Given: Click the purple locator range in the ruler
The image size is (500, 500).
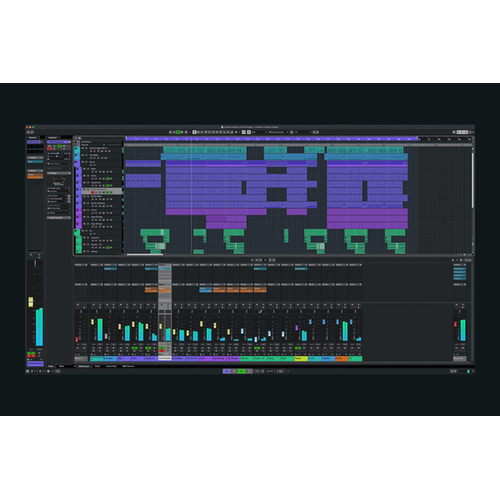Looking at the screenshot, I should click(x=271, y=138).
